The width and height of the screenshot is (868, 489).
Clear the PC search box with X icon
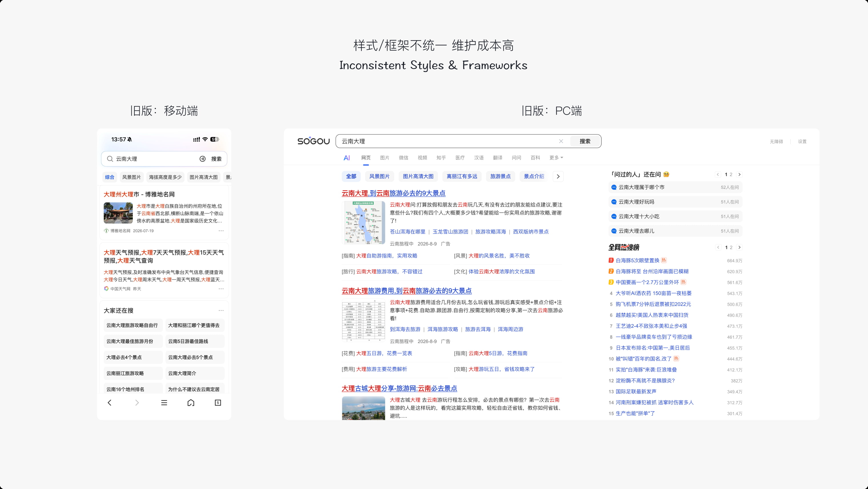point(561,141)
